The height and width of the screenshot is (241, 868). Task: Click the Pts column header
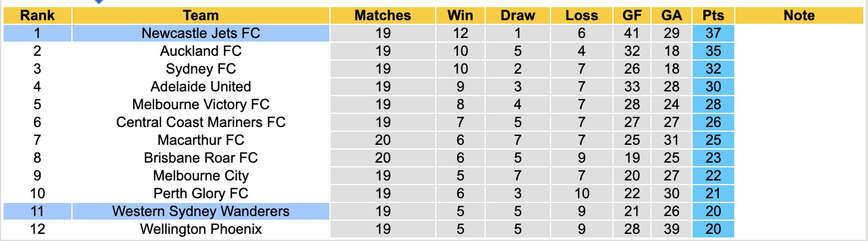713,15
